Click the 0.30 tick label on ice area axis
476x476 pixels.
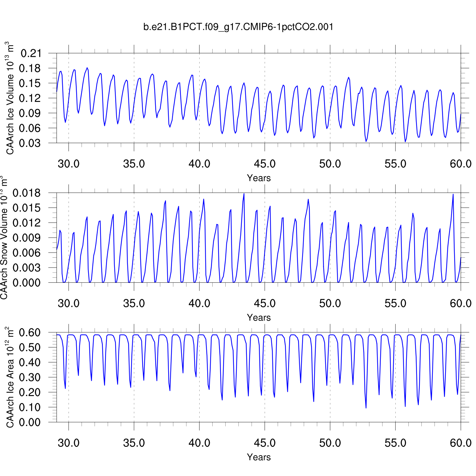(31, 377)
